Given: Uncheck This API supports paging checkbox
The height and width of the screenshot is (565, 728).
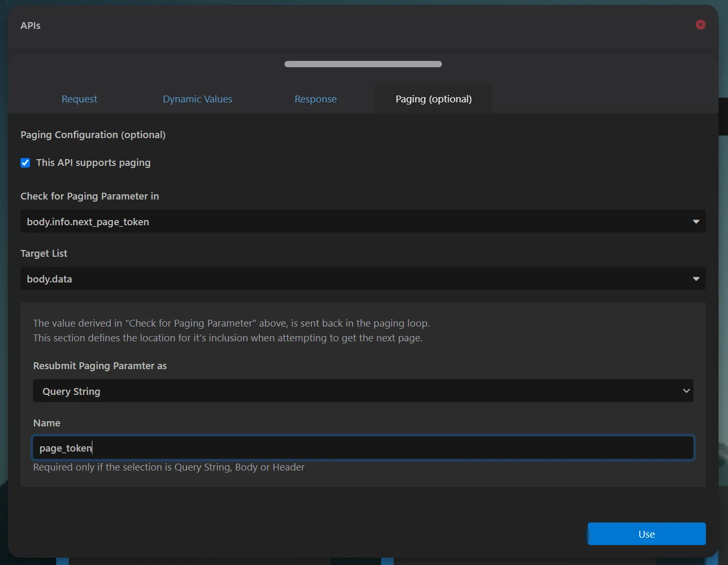Looking at the screenshot, I should [x=25, y=163].
